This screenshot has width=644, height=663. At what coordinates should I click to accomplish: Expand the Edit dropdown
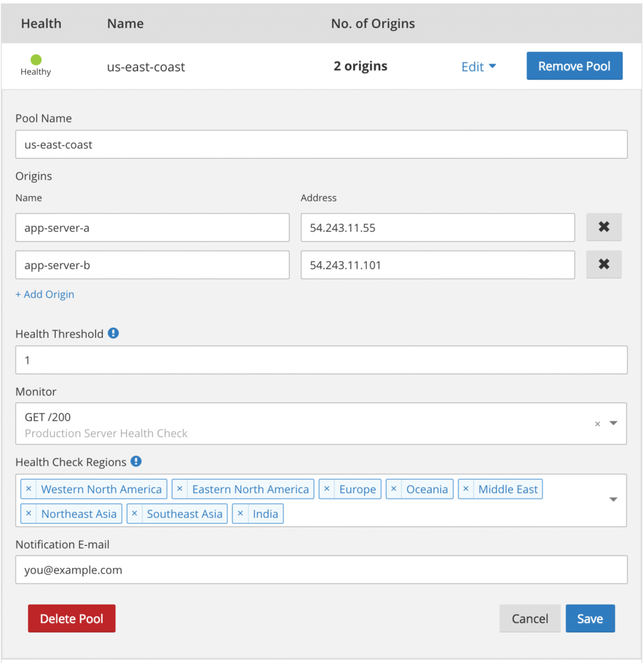(x=479, y=66)
